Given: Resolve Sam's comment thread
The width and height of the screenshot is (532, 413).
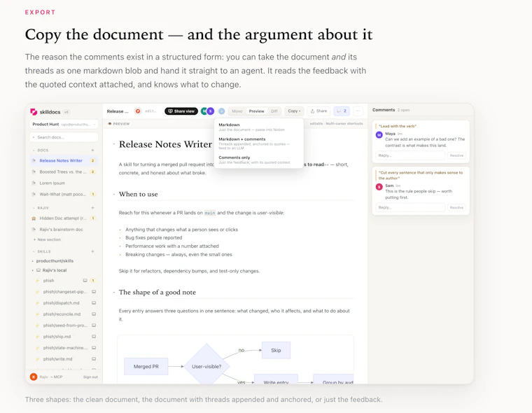Looking at the screenshot, I should (456, 207).
